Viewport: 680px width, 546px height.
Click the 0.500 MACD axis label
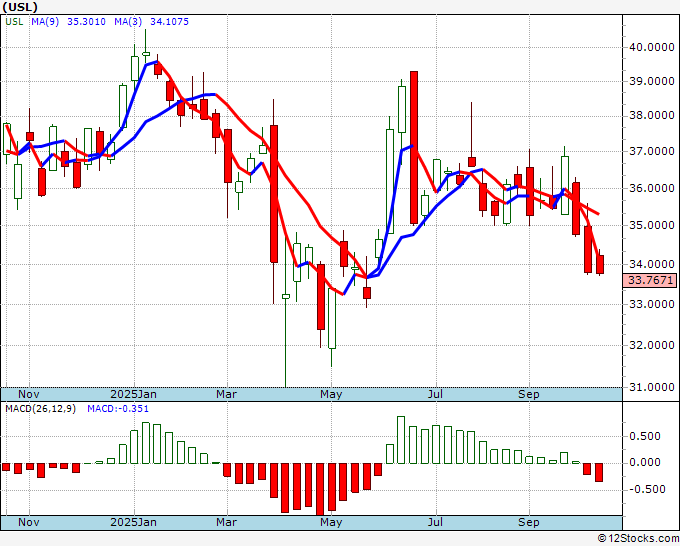tap(645, 436)
